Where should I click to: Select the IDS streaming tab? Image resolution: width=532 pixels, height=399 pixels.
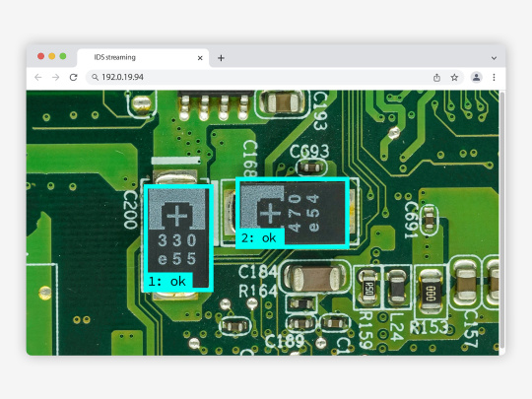[x=143, y=58]
